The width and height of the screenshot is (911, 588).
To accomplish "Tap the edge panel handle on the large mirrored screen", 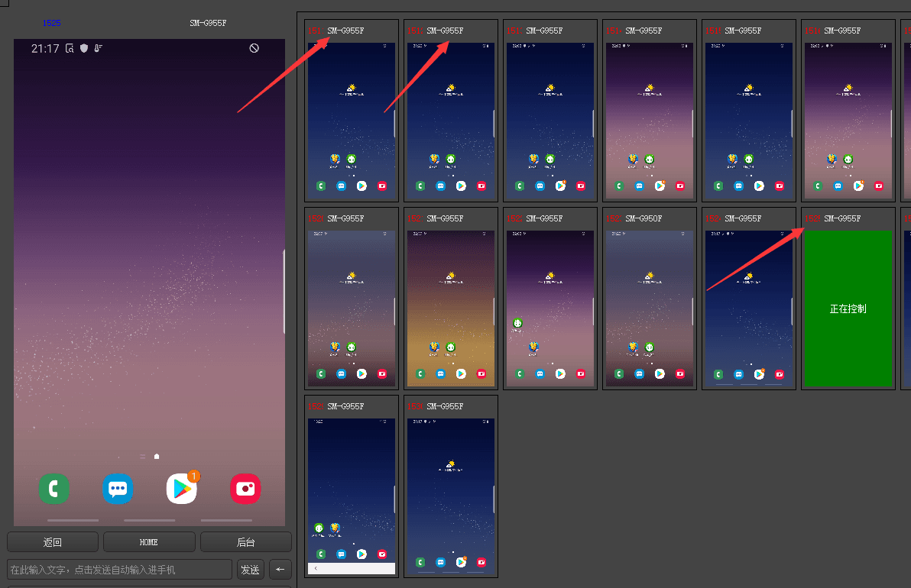I will coord(284,292).
